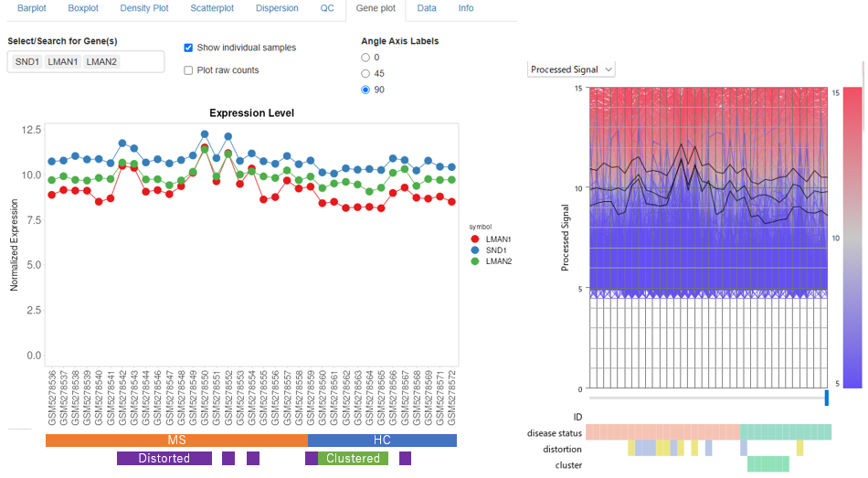Click the blue HC group bar
Image resolution: width=868 pixels, height=478 pixels.
(382, 441)
